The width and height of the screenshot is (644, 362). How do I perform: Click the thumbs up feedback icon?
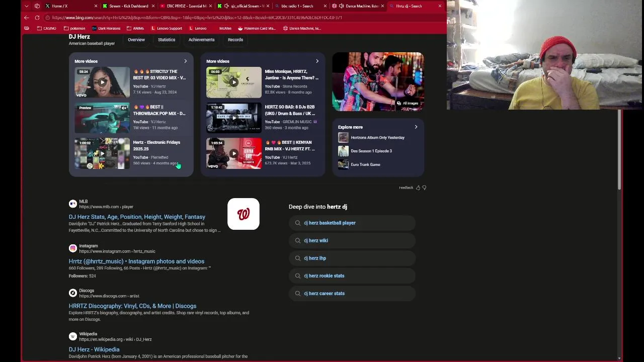(418, 188)
